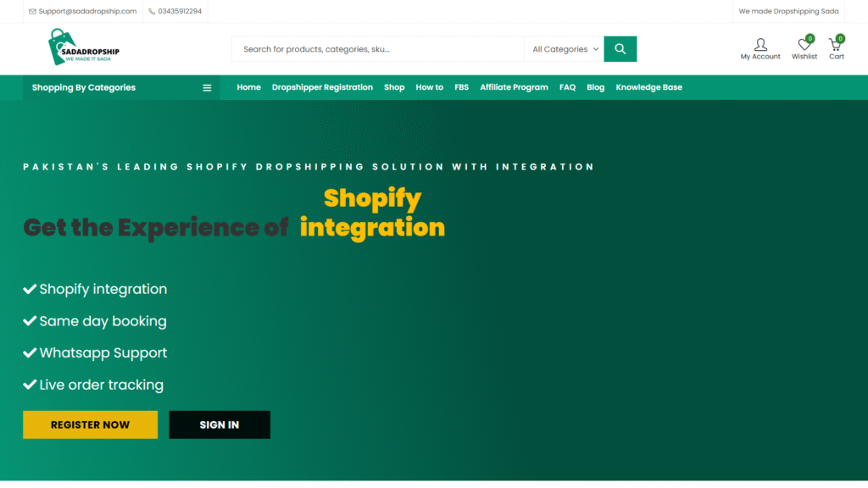Viewport: 868px width, 488px height.
Task: Click the phone number icon
Action: pyautogui.click(x=152, y=12)
